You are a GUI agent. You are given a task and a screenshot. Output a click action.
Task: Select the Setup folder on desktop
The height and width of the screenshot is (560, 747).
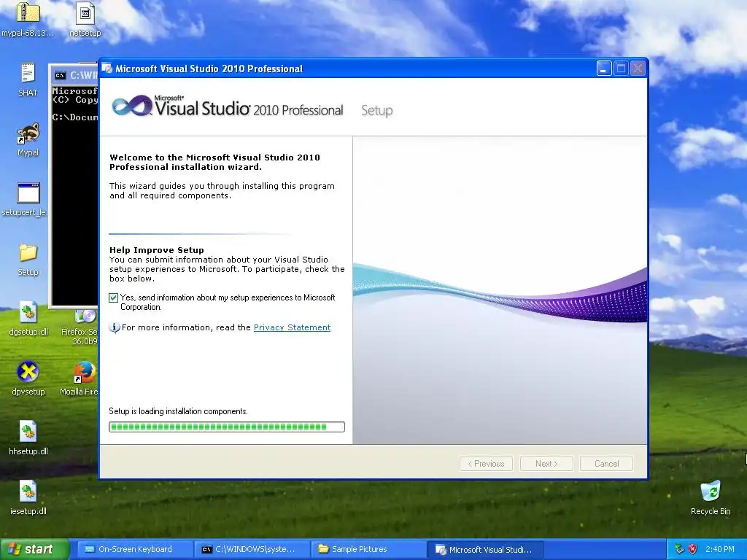28,253
